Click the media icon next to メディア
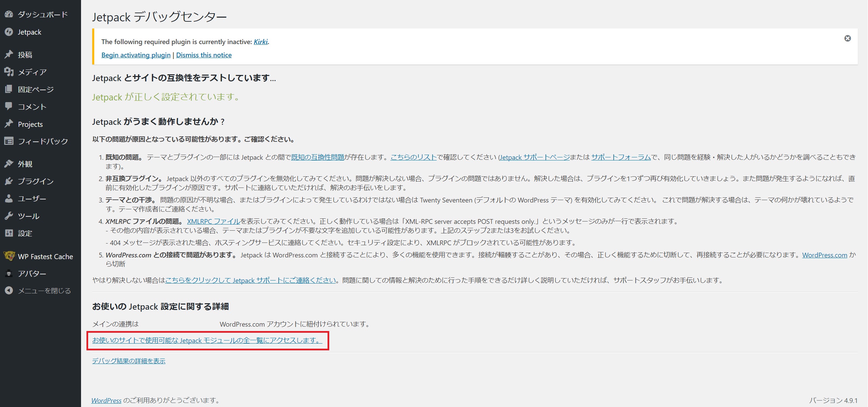Screen dimensions: 868x407 click(x=9, y=72)
